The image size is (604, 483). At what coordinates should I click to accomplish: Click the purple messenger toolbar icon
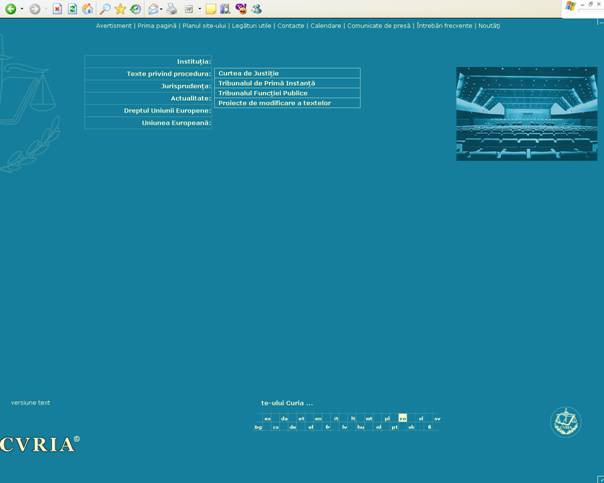pyautogui.click(x=241, y=9)
